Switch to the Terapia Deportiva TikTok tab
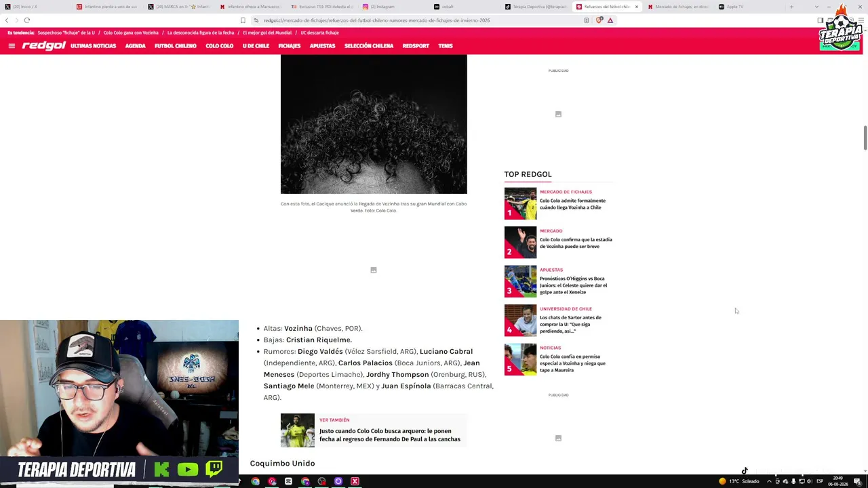This screenshot has width=868, height=488. (x=538, y=7)
